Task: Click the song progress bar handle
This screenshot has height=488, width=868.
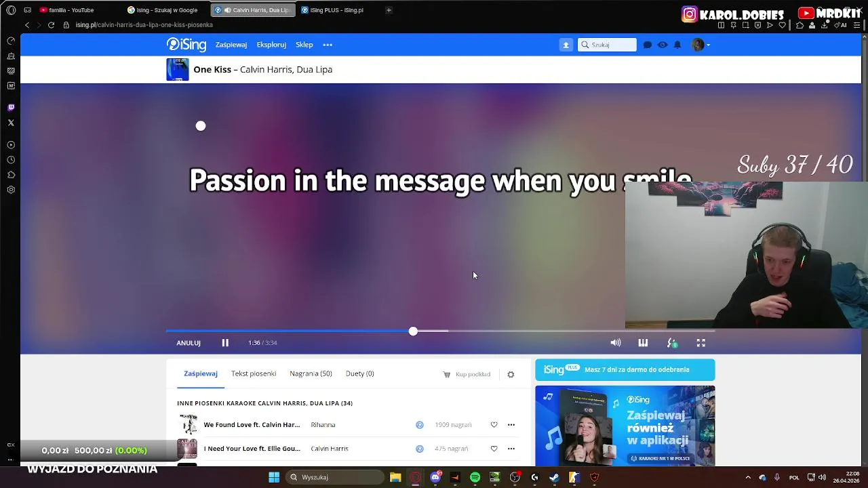Action: [x=413, y=331]
